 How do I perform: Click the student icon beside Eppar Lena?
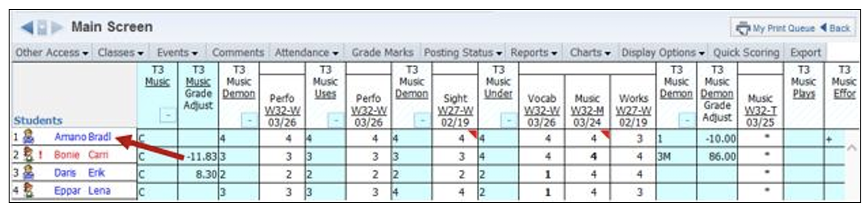pyautogui.click(x=29, y=190)
